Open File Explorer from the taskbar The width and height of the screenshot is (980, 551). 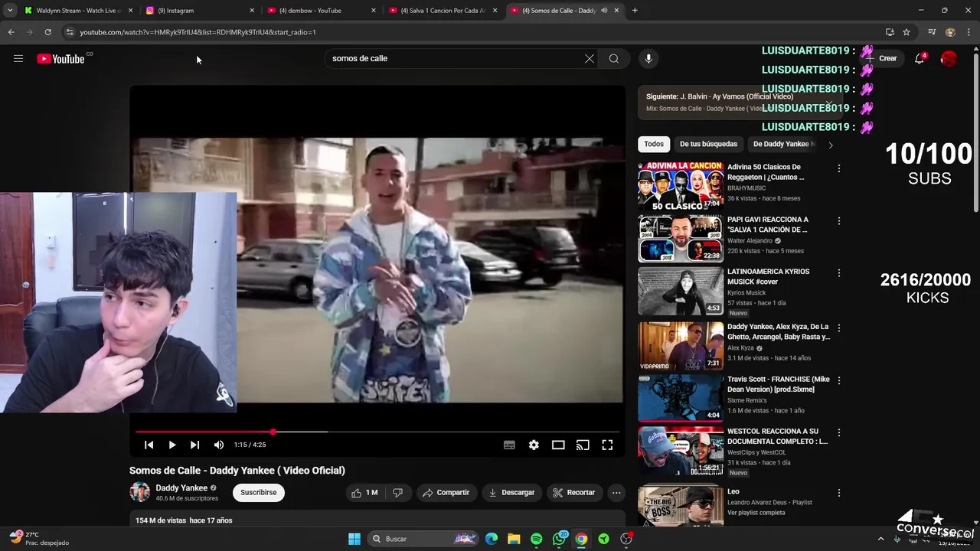514,539
